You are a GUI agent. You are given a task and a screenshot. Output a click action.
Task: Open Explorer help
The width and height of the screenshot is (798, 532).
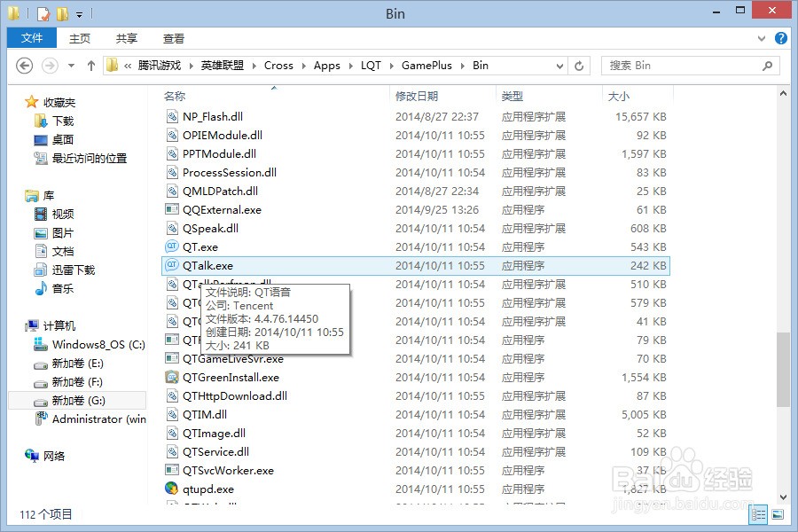780,38
